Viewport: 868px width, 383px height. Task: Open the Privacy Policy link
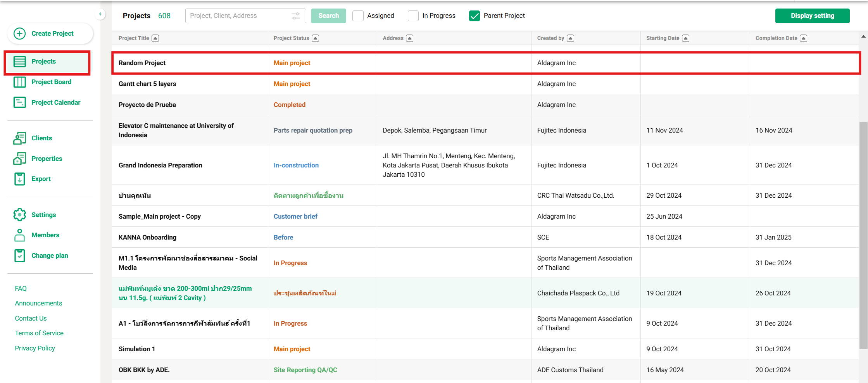pyautogui.click(x=35, y=348)
